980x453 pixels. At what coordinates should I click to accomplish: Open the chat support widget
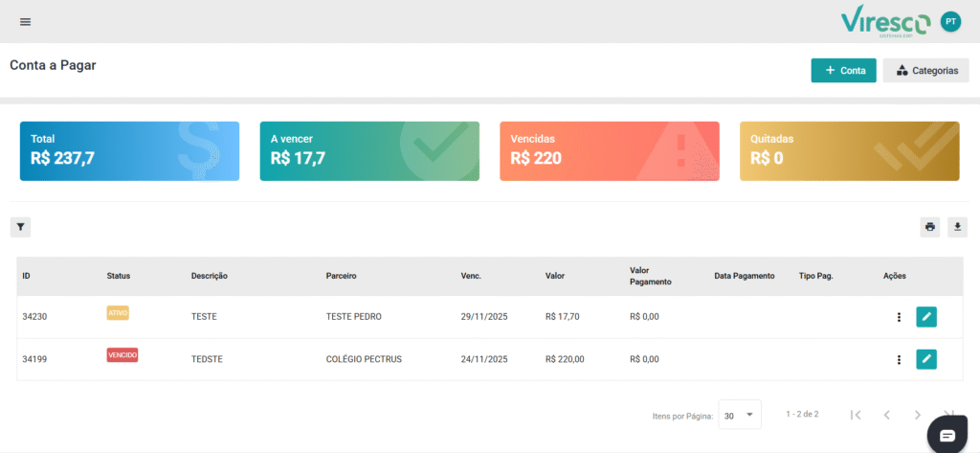click(x=947, y=435)
